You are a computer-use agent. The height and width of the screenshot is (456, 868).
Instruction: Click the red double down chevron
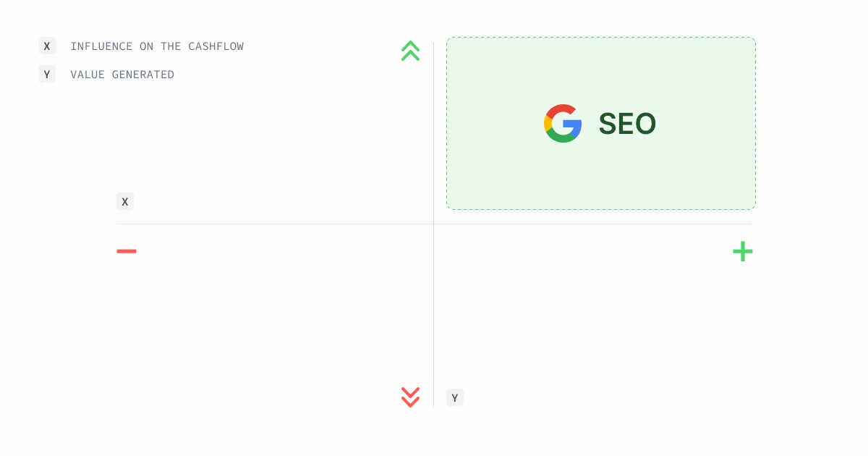point(410,397)
